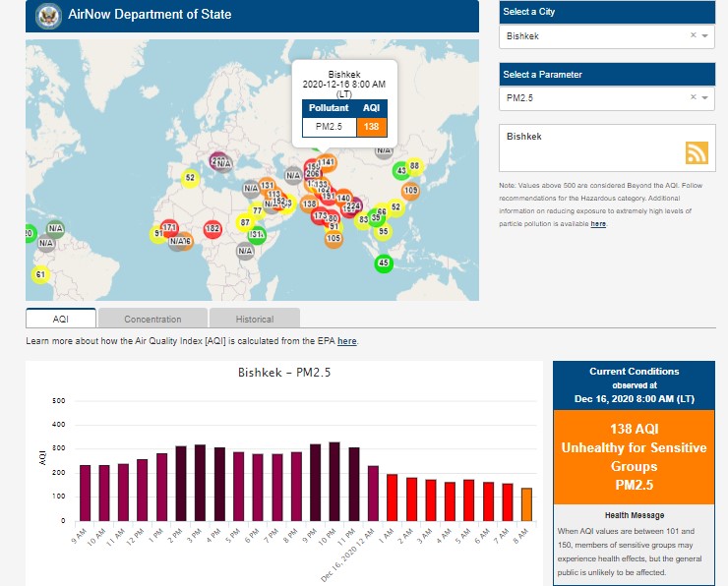728x586 pixels.
Task: Click the orange 8 AM chart bar
Action: (x=525, y=503)
